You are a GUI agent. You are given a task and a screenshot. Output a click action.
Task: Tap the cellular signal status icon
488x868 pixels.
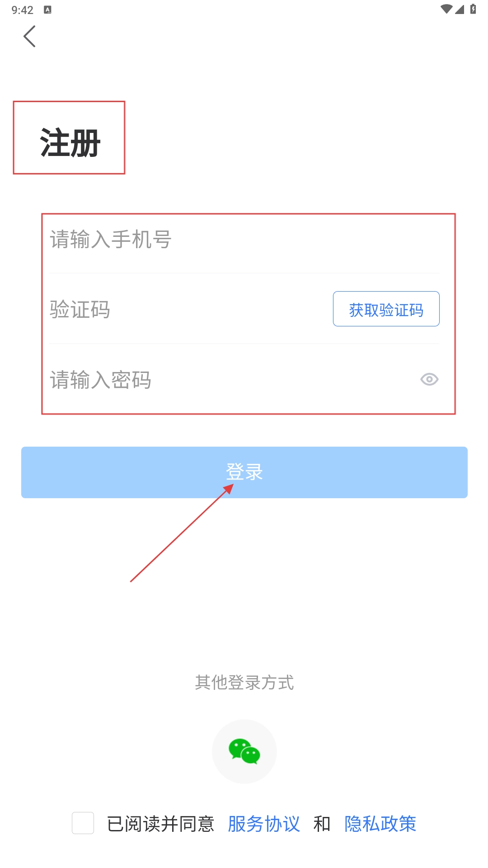(x=460, y=9)
